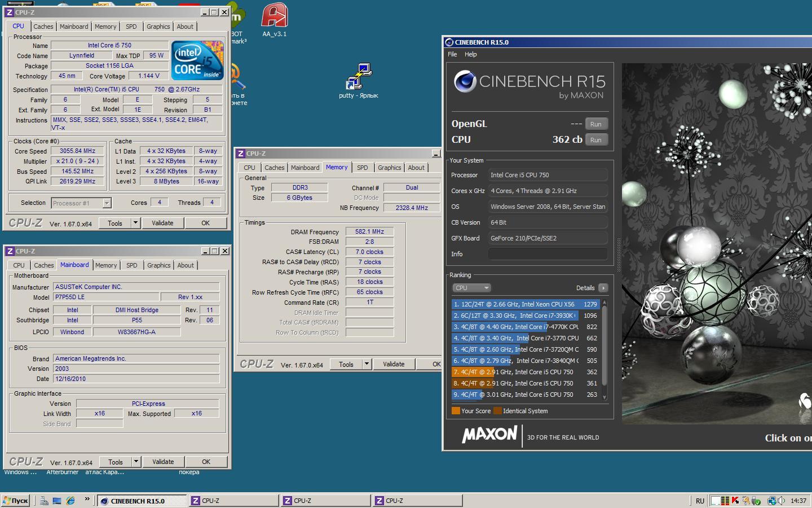Open About tab in Memory CPU-Z window
This screenshot has width=812, height=508.
(416, 168)
